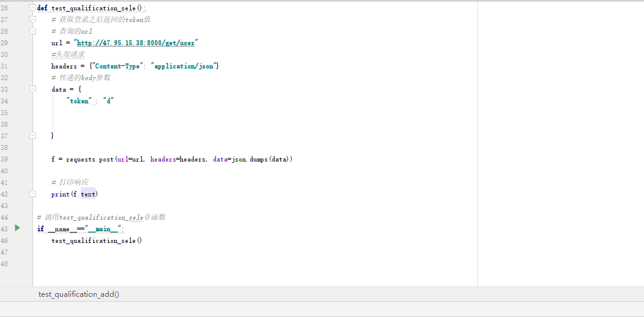Click the "Content-Type" header string
644x317 pixels.
point(117,66)
